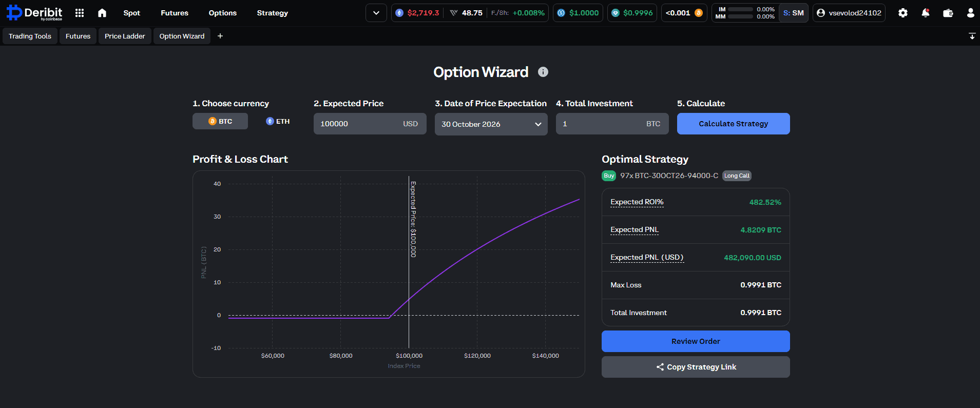Click the collapse header arrow icon

(x=972, y=36)
